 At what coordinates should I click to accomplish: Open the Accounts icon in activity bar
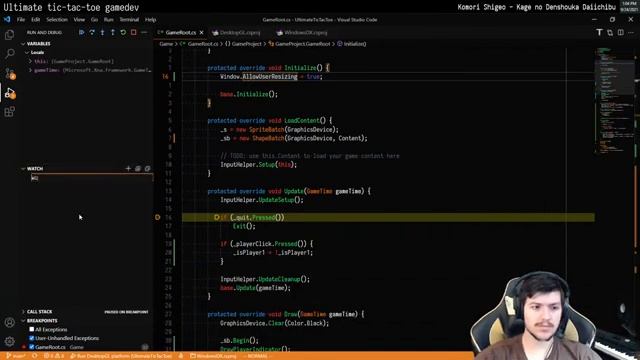[9, 322]
